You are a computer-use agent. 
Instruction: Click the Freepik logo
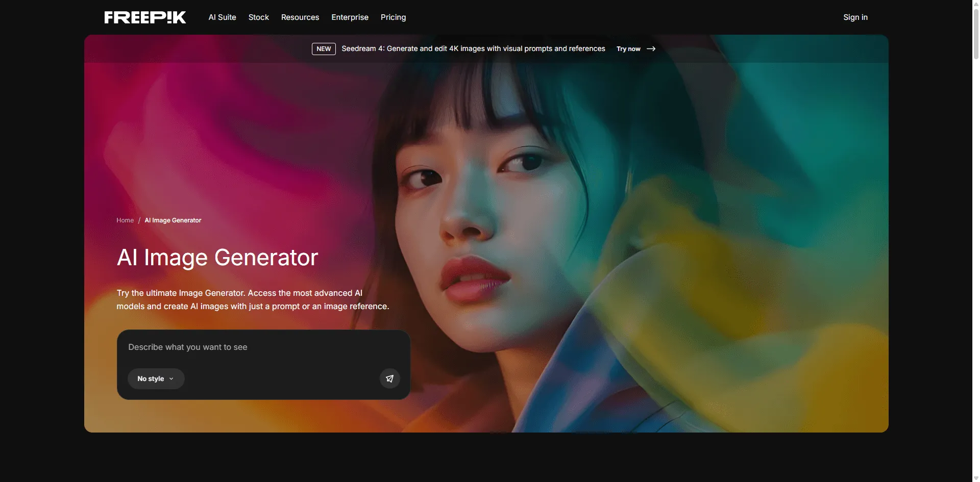coord(145,17)
